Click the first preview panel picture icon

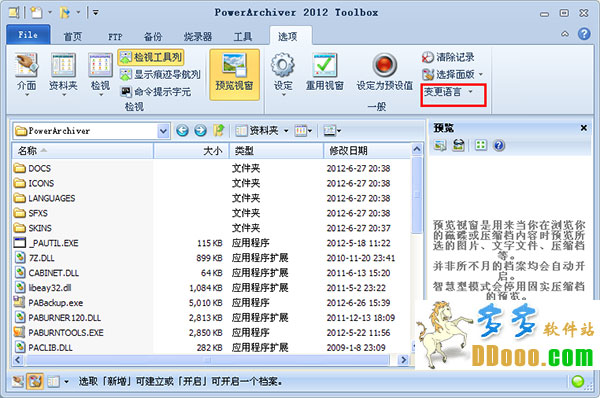click(440, 145)
